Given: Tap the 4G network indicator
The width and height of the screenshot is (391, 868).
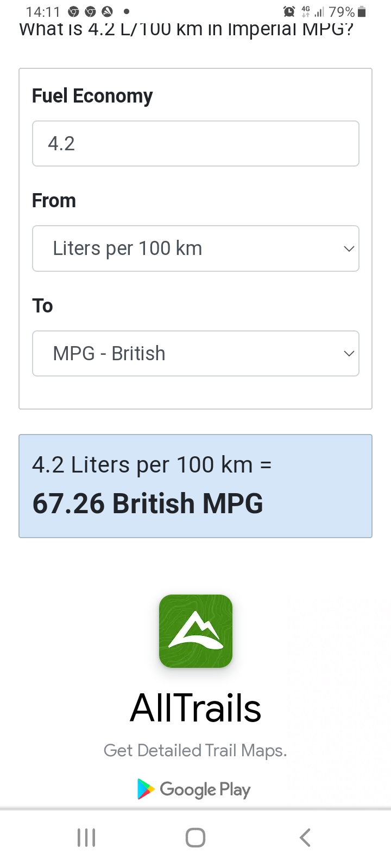Looking at the screenshot, I should (x=306, y=11).
